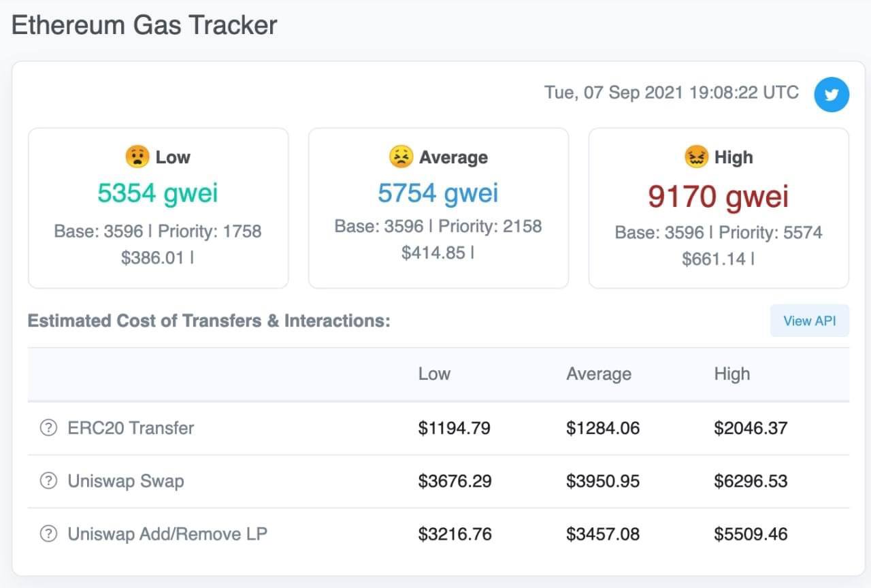
Task: Select the 5754 gwei average price
Action: coord(438,193)
